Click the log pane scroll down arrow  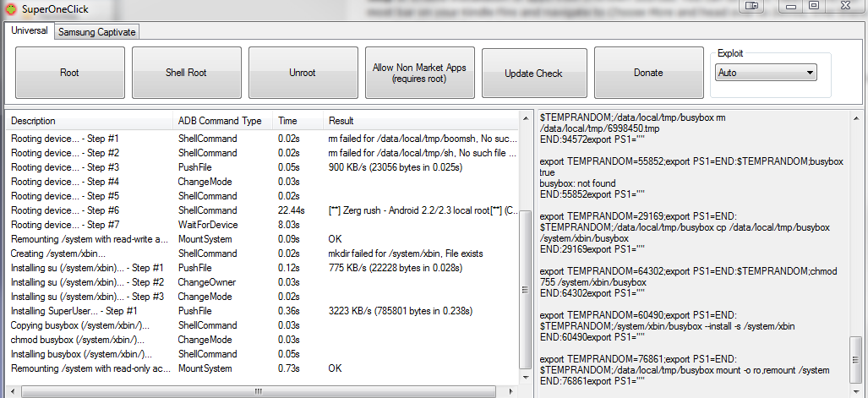856,390
